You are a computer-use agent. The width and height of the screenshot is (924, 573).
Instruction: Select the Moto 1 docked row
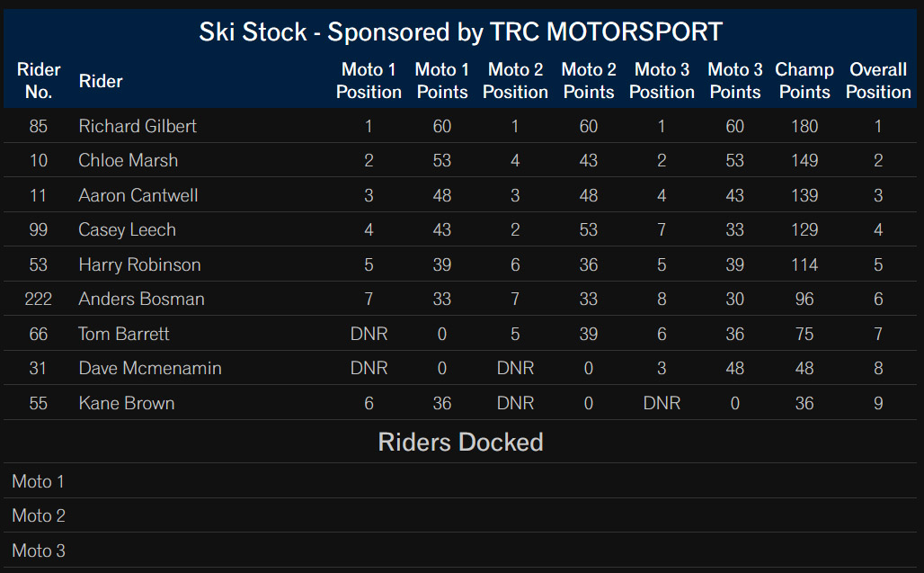click(460, 481)
